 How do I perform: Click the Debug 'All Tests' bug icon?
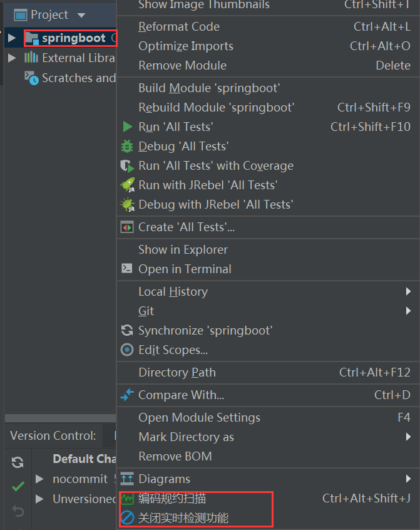[127, 146]
